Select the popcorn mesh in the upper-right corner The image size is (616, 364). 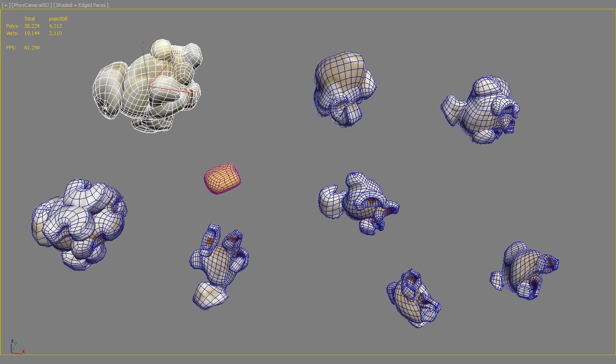[x=480, y=110]
